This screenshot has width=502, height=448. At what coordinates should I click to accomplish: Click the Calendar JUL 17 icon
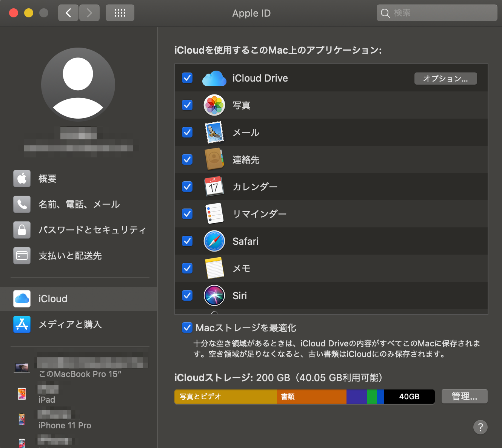(214, 186)
